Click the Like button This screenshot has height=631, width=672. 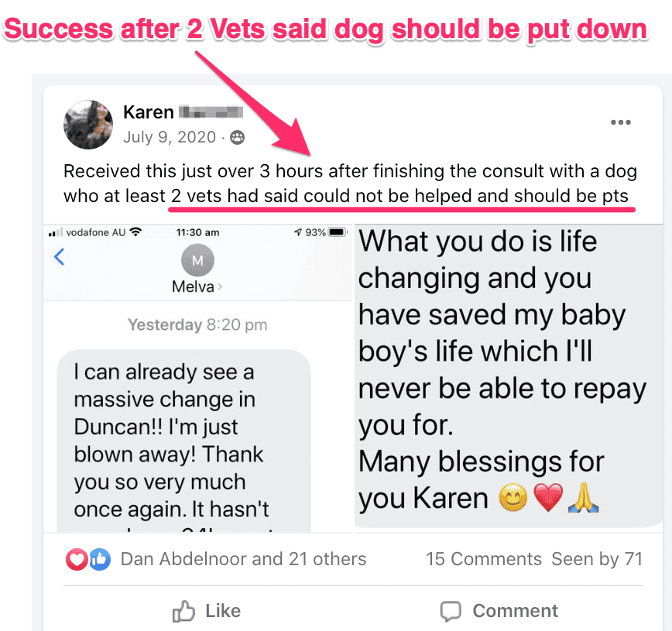206,611
